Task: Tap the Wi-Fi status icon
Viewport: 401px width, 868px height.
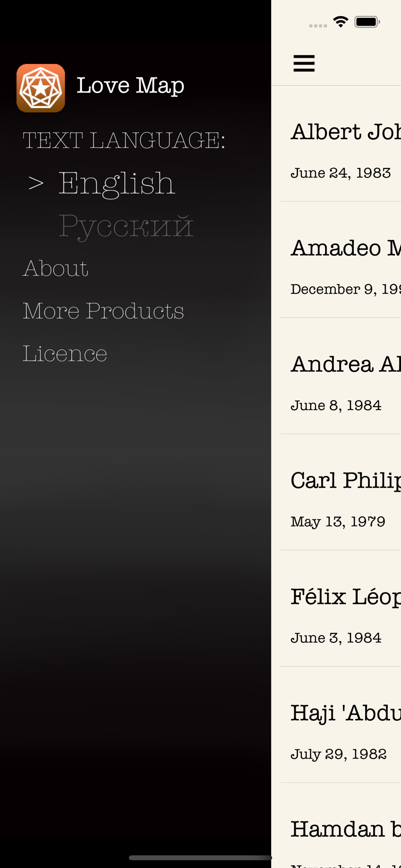Action: coord(341,22)
